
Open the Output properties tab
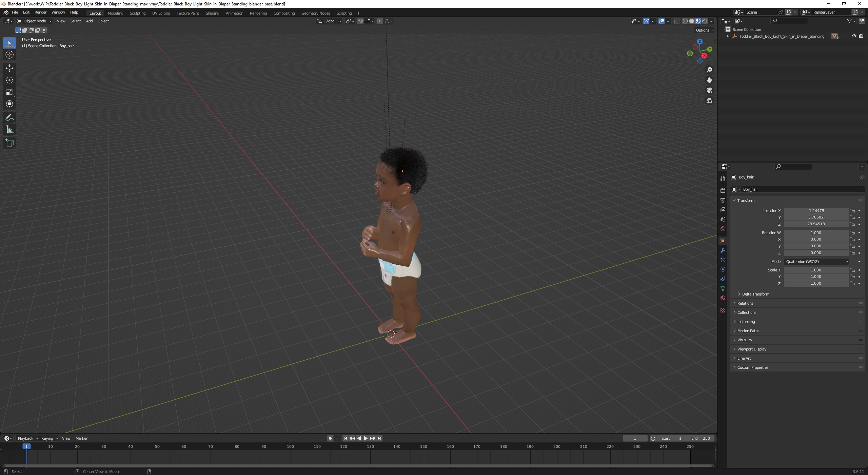pyautogui.click(x=723, y=200)
